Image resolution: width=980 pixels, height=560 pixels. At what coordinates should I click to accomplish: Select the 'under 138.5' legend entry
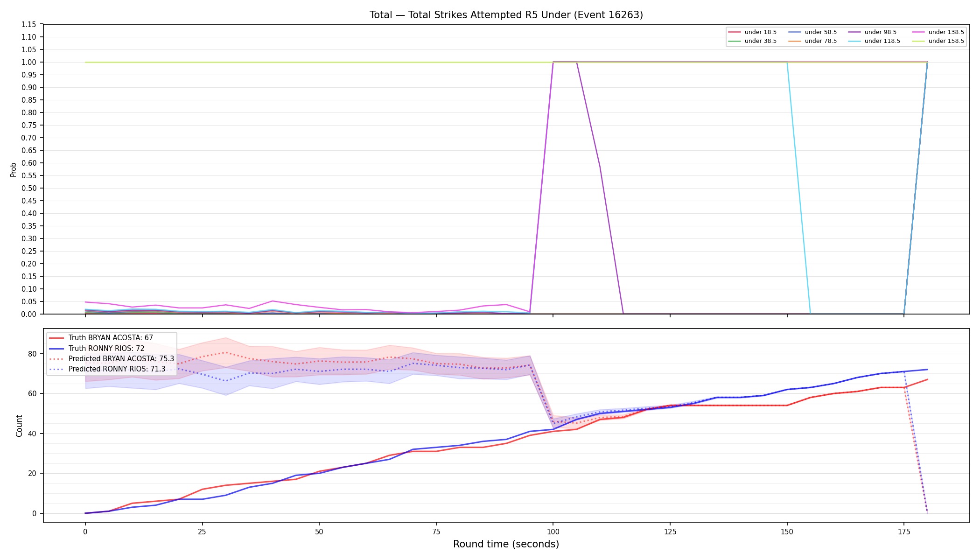pyautogui.click(x=938, y=32)
